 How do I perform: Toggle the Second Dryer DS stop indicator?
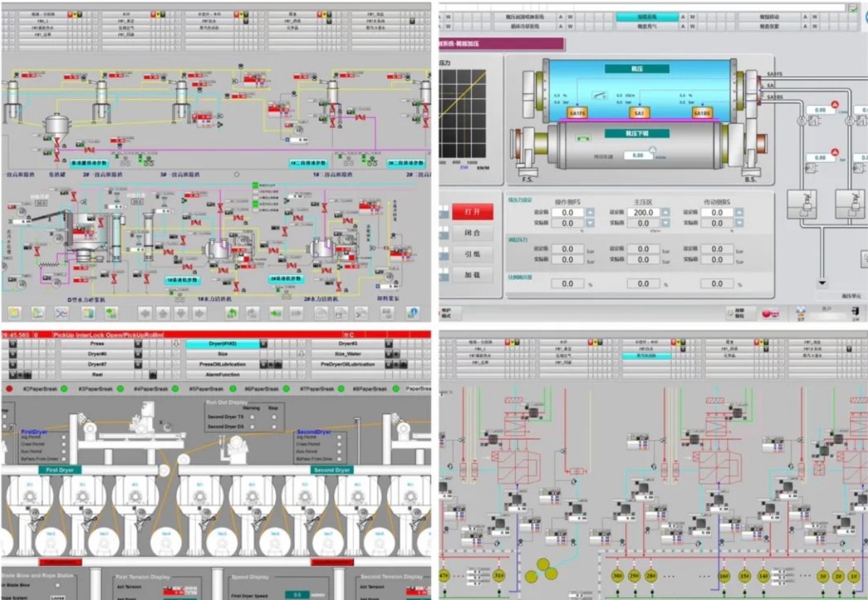274,427
